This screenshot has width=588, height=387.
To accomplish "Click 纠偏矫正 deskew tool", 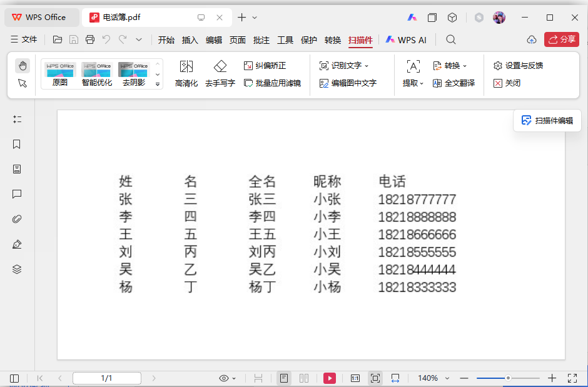I will [x=265, y=66].
